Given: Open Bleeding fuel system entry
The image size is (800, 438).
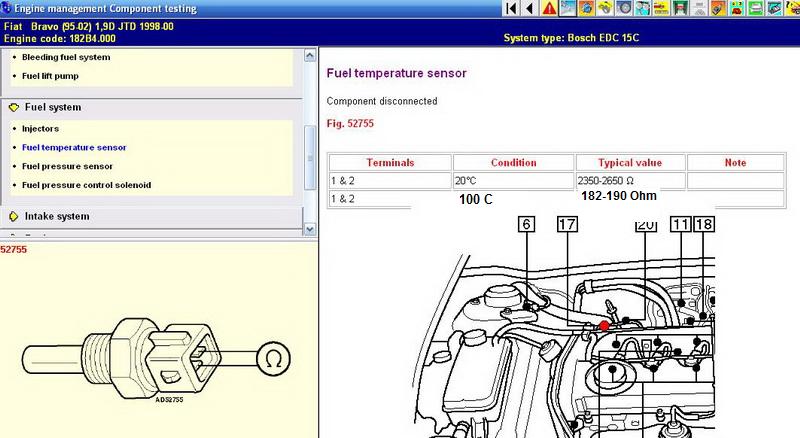Looking at the screenshot, I should (x=66, y=57).
